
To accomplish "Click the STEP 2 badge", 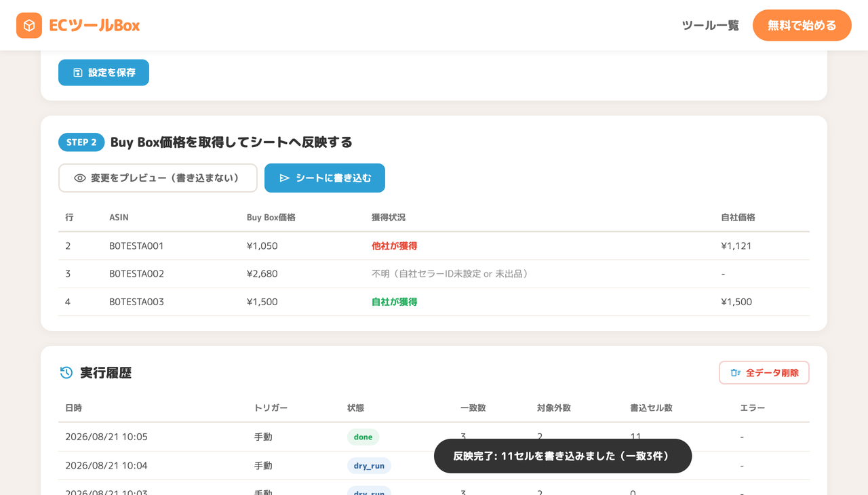I will [81, 142].
